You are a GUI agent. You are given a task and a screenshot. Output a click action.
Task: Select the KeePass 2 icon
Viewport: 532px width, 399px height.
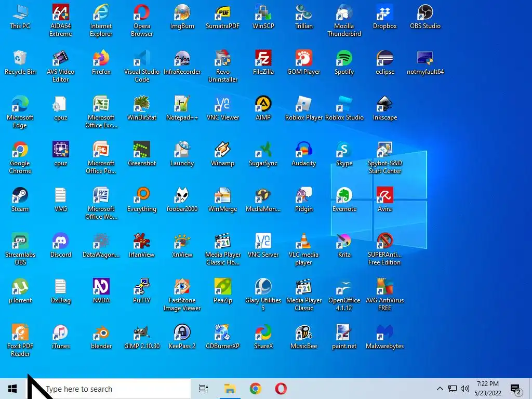coord(182,338)
